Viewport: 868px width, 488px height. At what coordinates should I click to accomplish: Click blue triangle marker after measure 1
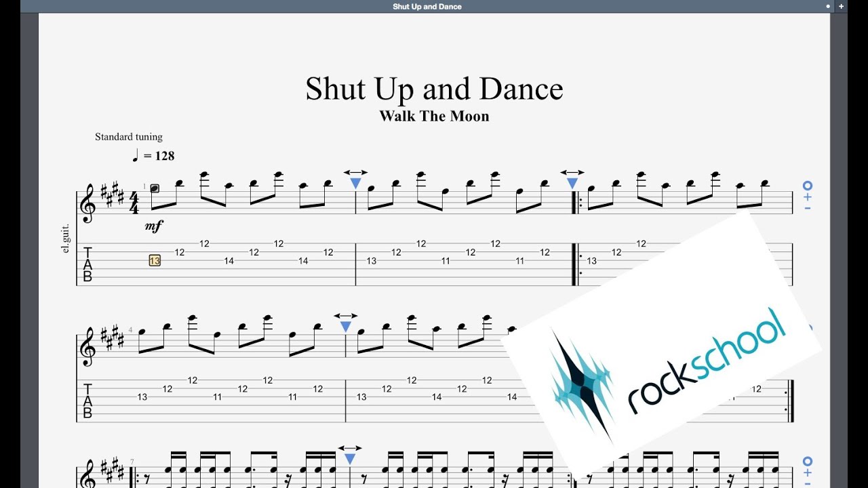355,184
